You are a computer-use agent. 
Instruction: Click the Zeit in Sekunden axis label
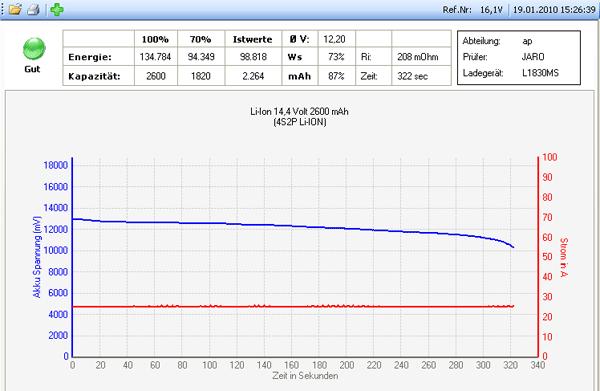click(305, 376)
